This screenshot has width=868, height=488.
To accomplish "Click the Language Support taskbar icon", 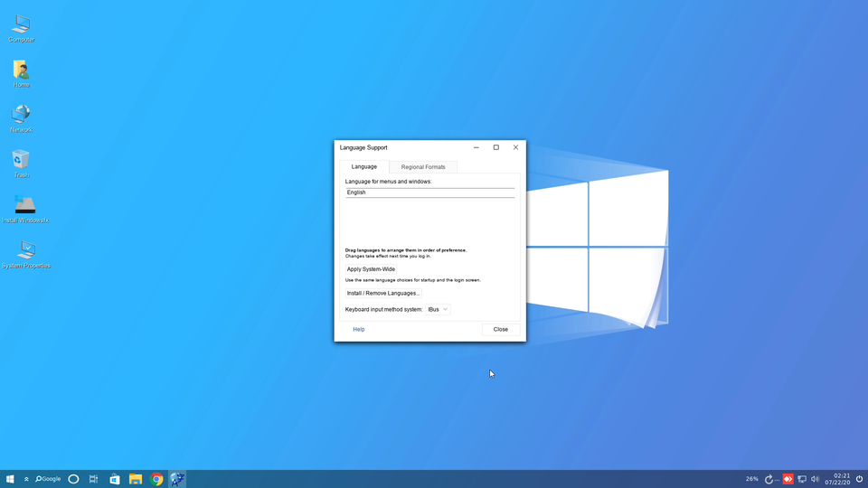I will [177, 479].
